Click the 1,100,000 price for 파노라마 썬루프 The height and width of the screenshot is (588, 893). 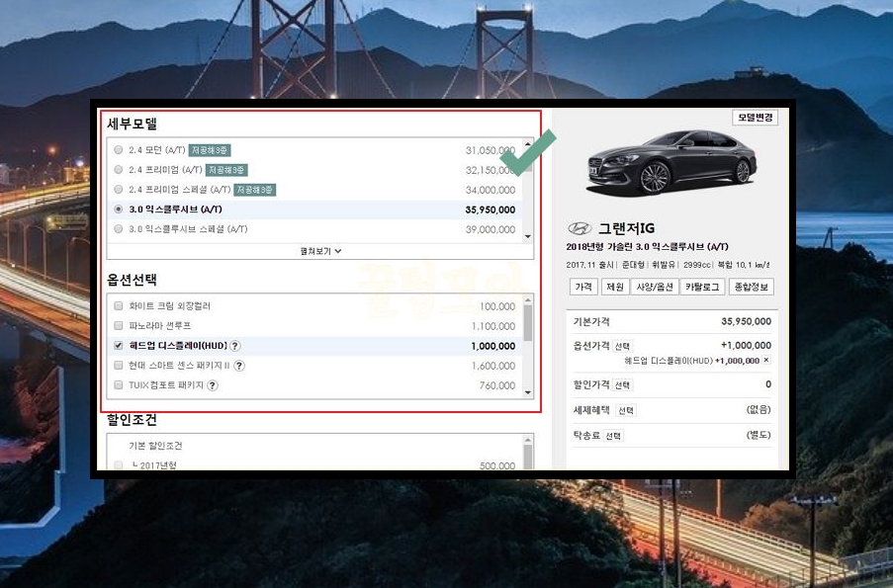click(x=493, y=326)
